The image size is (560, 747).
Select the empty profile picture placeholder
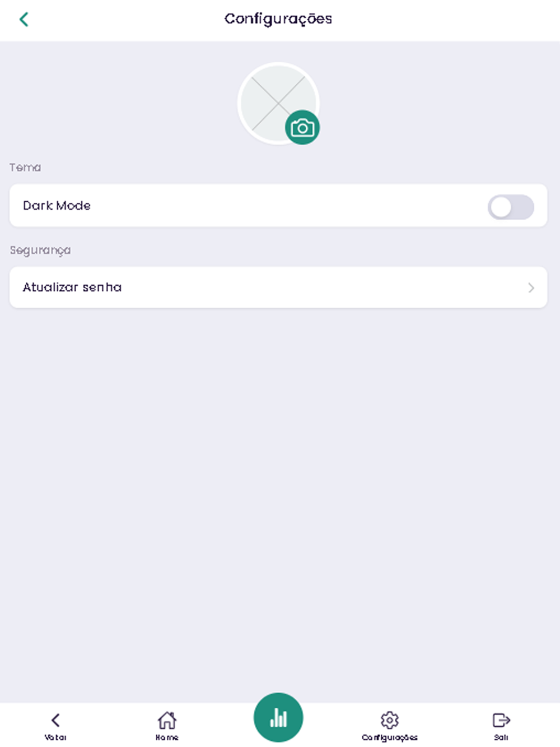[x=278, y=103]
